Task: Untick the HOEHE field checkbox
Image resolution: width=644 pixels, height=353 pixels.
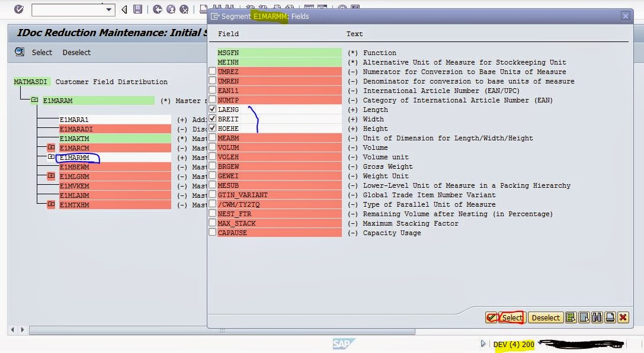Action: tap(212, 128)
